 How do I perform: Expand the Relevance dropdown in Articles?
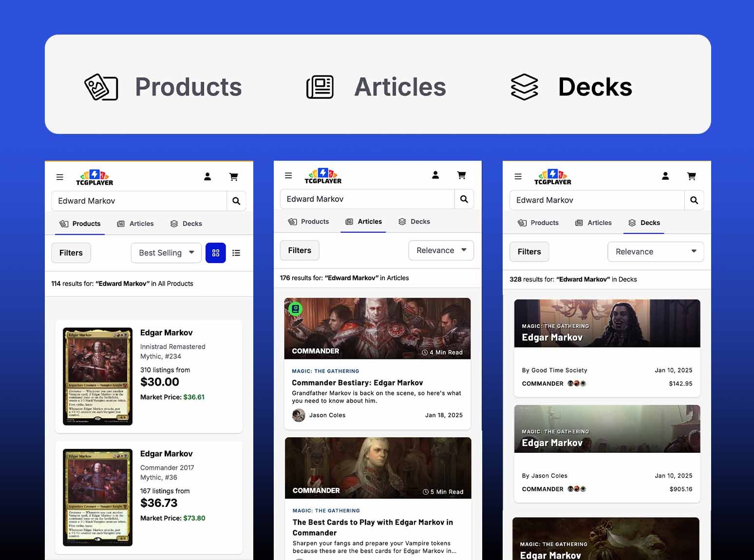click(440, 250)
